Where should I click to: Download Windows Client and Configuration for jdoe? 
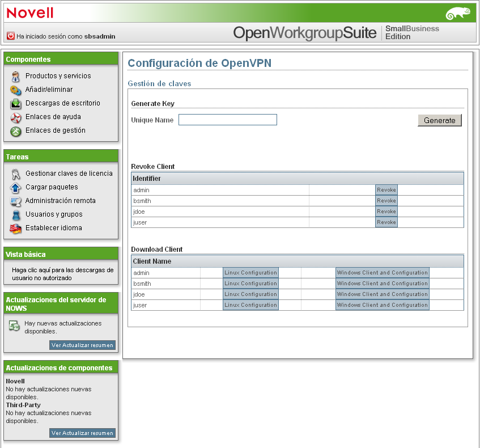coord(383,294)
